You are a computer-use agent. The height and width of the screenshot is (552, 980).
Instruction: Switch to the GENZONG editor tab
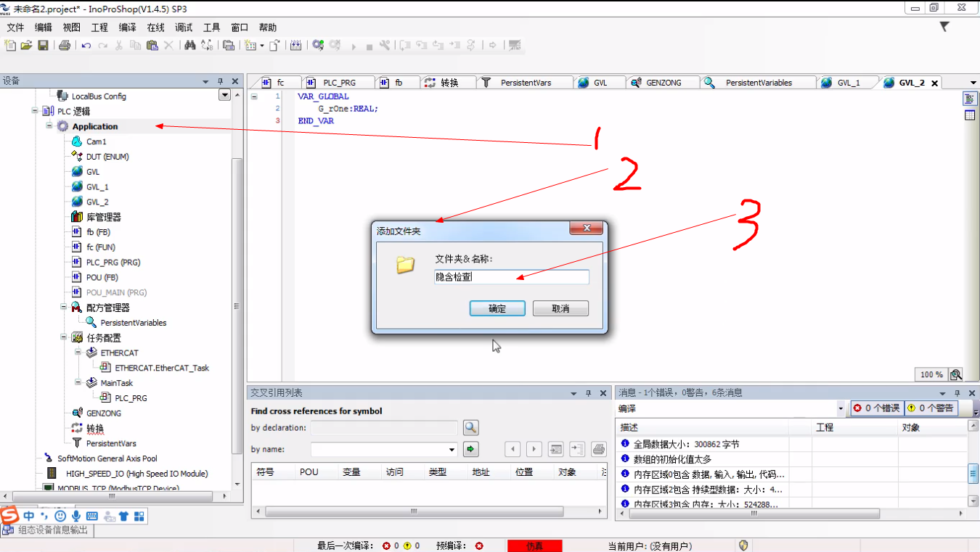(663, 83)
